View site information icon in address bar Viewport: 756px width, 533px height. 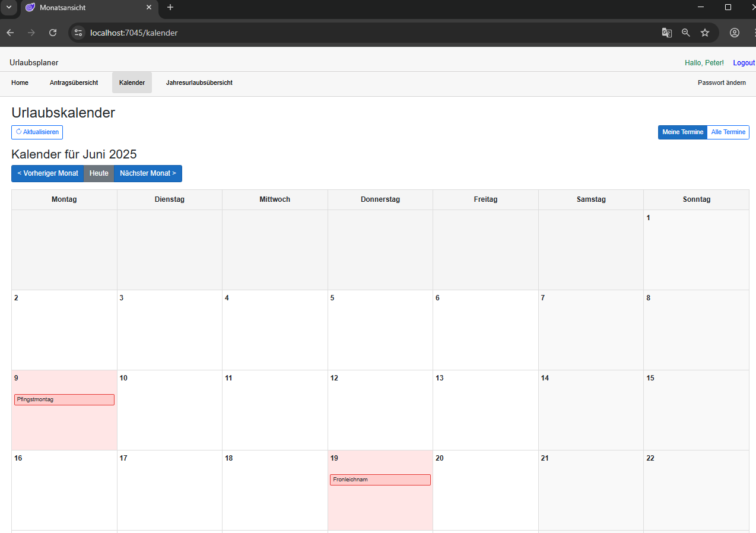coord(78,33)
